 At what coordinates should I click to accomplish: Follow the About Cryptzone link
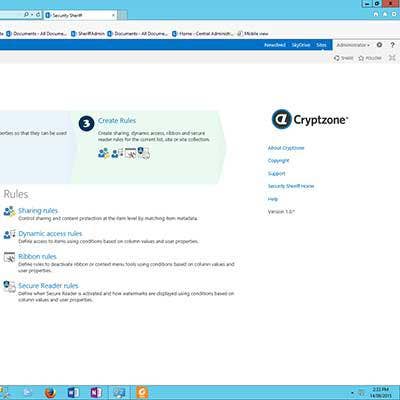tap(286, 148)
